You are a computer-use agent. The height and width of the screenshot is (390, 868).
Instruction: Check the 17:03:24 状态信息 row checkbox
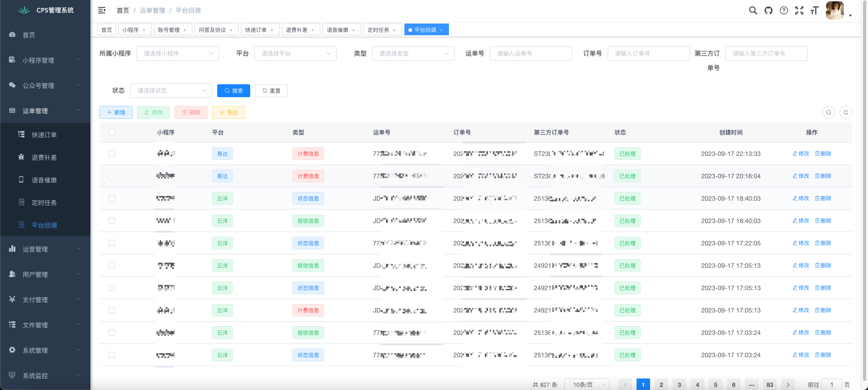(112, 355)
